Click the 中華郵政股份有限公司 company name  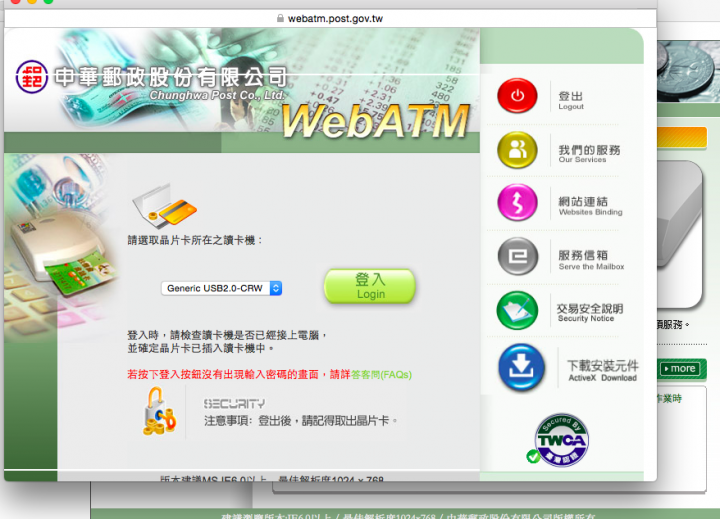click(x=171, y=77)
